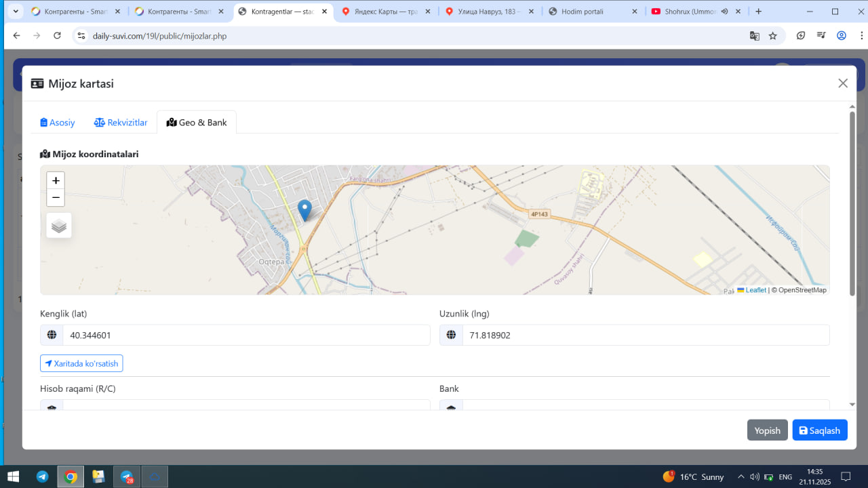
Task: Open the media controls icon in toolbar
Action: click(821, 36)
